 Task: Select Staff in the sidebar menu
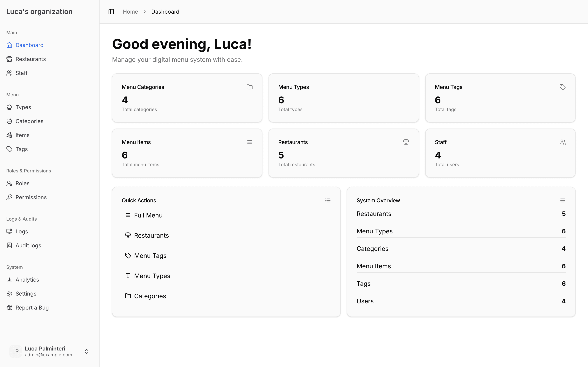(x=21, y=73)
